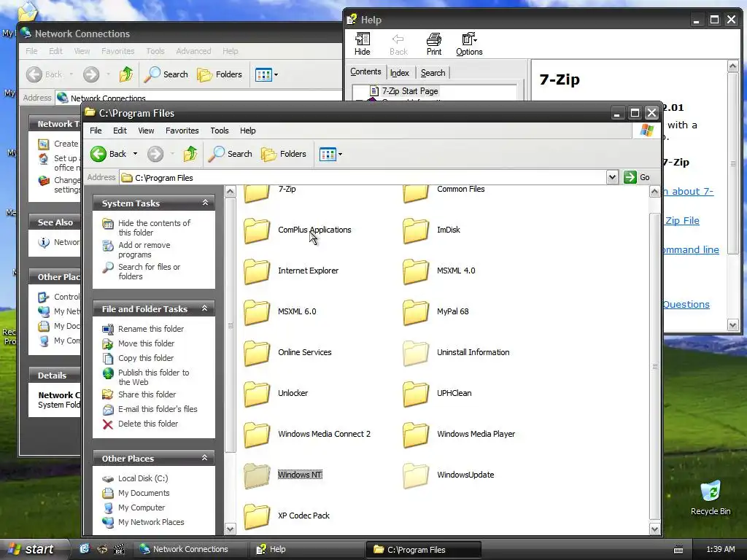The height and width of the screenshot is (560, 747).
Task: Select the UPHClean folder icon
Action: coord(416,394)
